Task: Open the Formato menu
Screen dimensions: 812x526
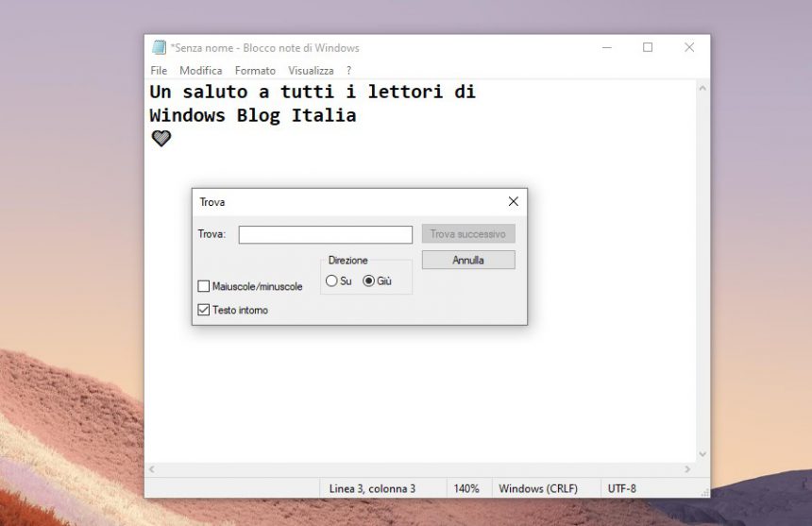Action: click(x=255, y=71)
